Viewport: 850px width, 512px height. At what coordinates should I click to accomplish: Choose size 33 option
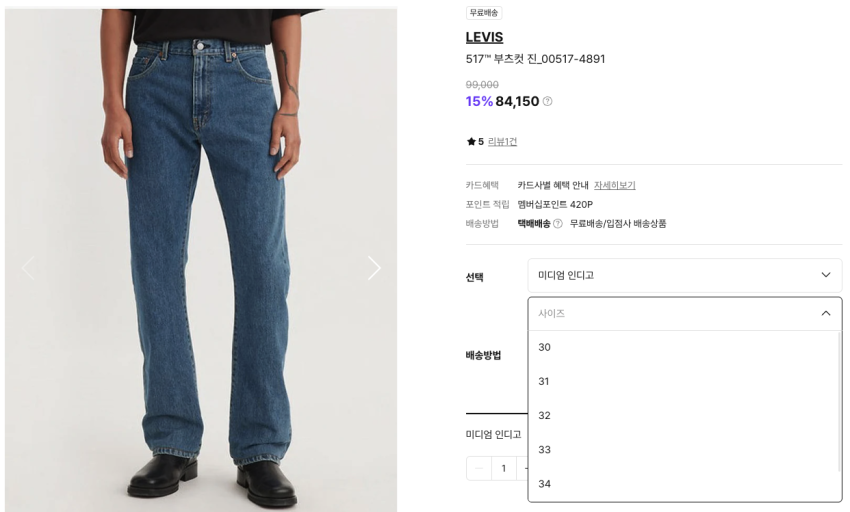pyautogui.click(x=683, y=450)
